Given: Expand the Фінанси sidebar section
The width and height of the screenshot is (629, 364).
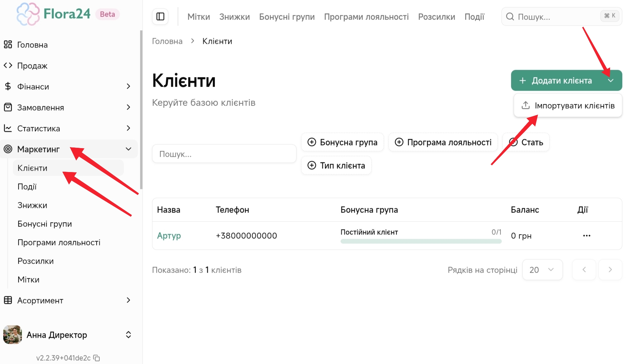Looking at the screenshot, I should click(129, 86).
